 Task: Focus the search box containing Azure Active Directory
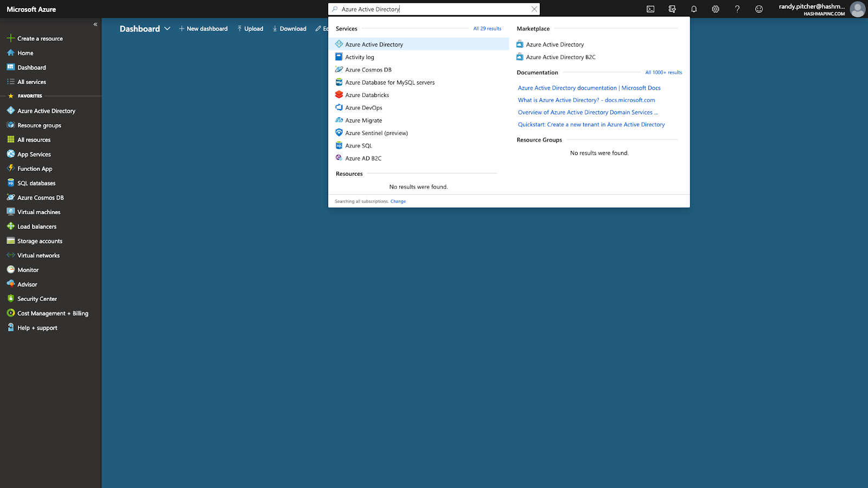434,9
